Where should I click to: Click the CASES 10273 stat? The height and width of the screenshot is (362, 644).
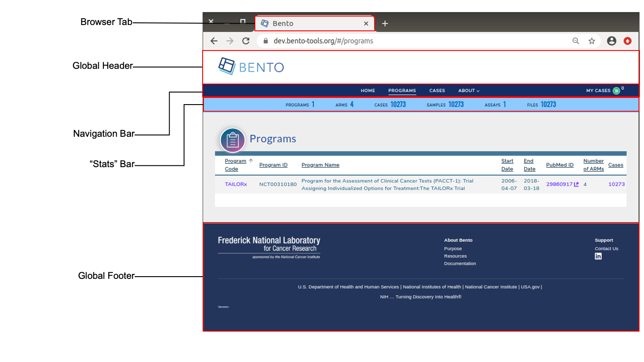pyautogui.click(x=390, y=105)
